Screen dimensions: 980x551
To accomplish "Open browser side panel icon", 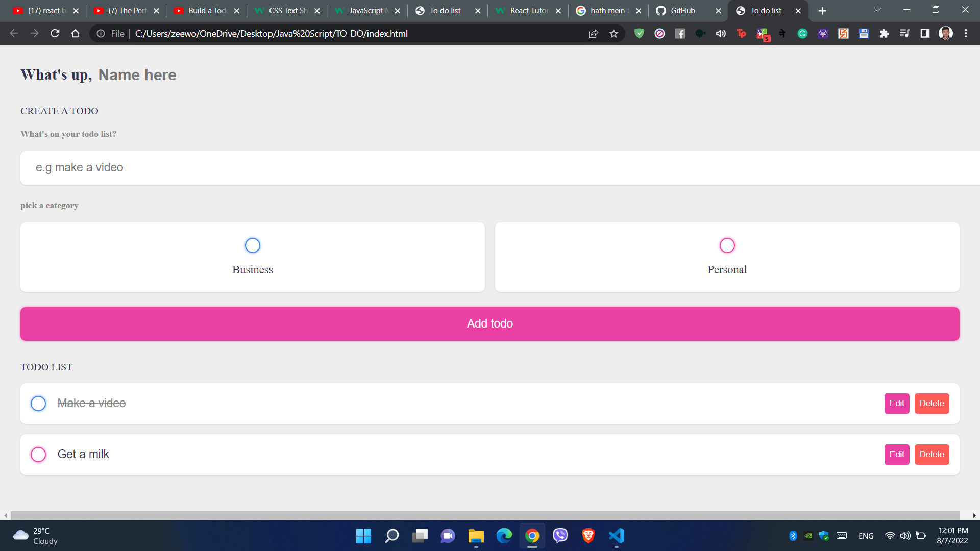I will tap(925, 34).
